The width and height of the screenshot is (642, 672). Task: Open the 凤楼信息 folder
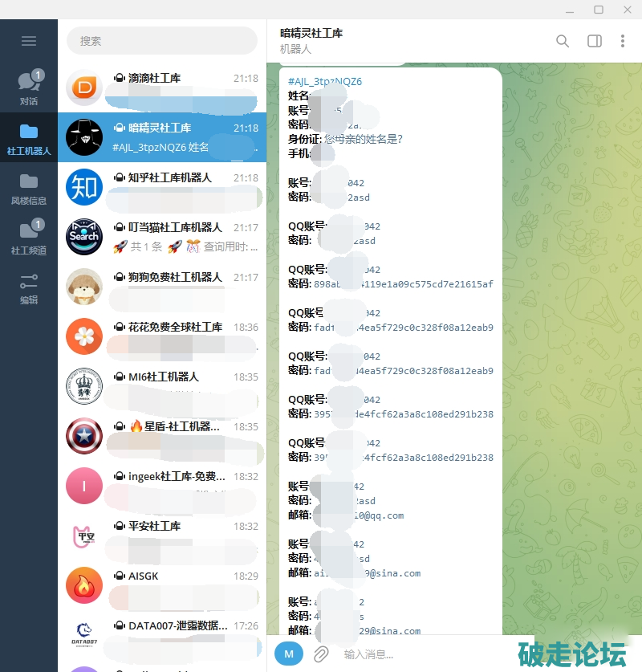29,189
